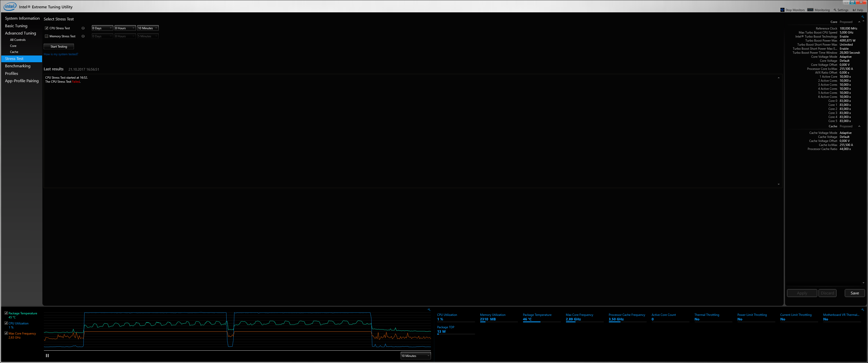868x363 pixels.
Task: Pause the monitoring graph
Action: (x=47, y=355)
